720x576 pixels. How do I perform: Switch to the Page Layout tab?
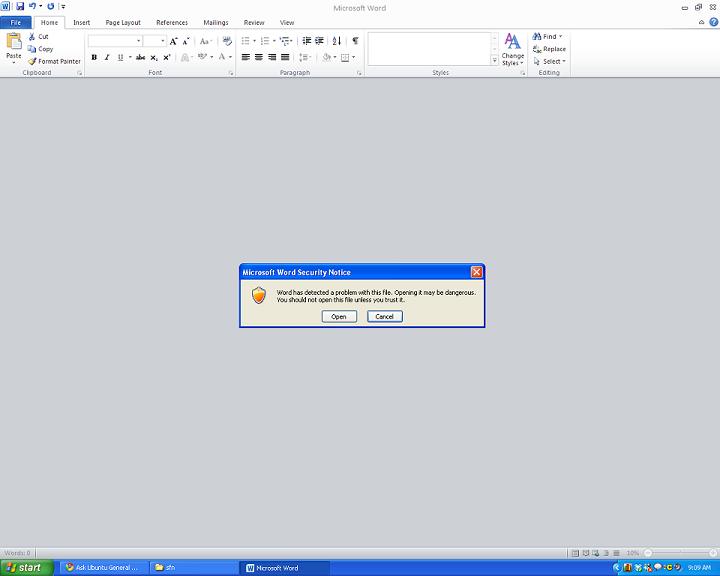tap(123, 22)
